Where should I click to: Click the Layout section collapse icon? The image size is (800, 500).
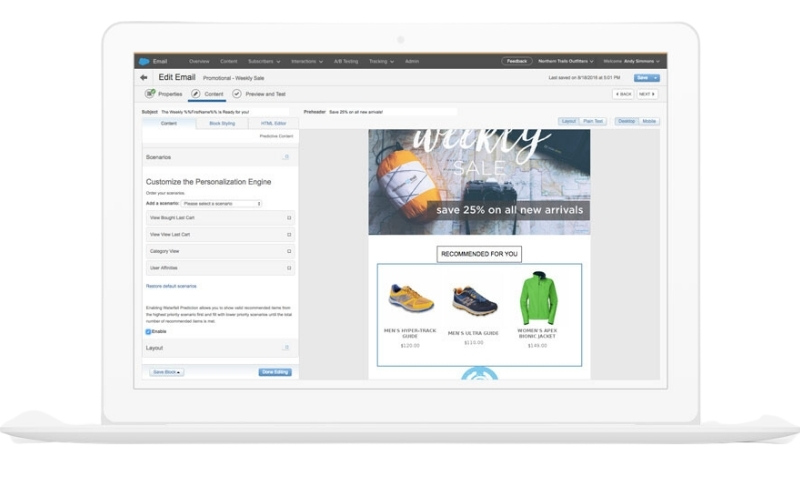tap(286, 348)
